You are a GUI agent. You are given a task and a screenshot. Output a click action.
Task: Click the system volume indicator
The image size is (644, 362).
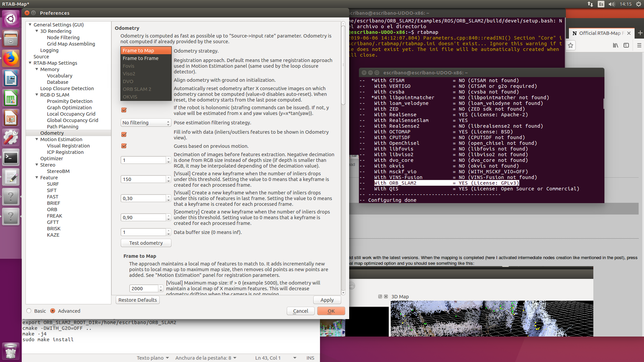[611, 4]
